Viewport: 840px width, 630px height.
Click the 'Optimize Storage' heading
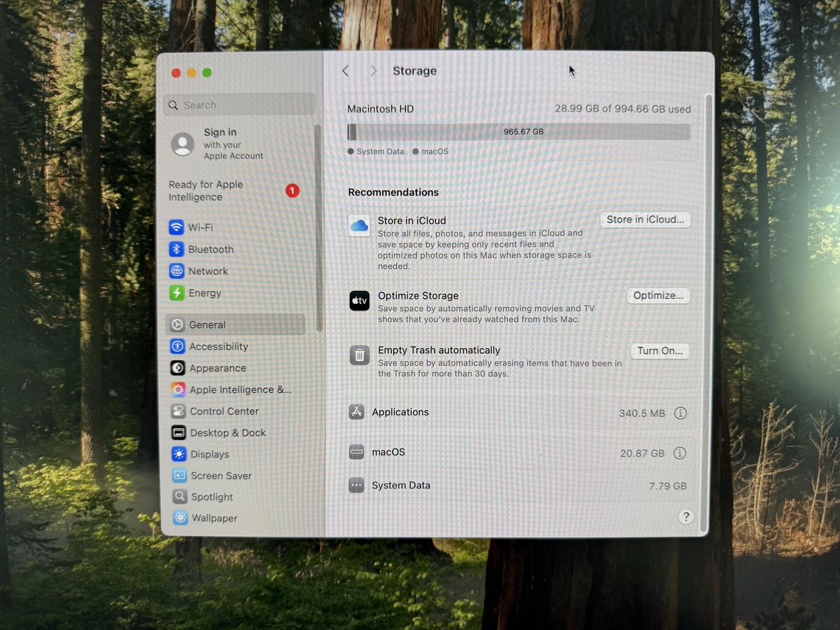[418, 296]
